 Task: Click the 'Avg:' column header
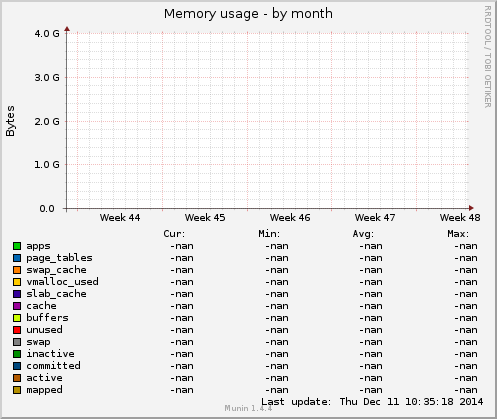click(x=363, y=234)
